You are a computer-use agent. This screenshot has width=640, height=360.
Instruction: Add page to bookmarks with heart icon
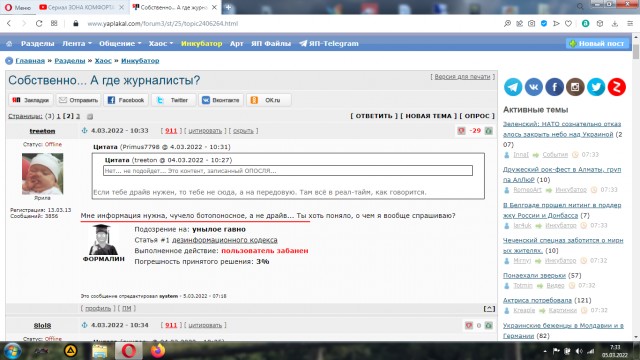click(568, 24)
